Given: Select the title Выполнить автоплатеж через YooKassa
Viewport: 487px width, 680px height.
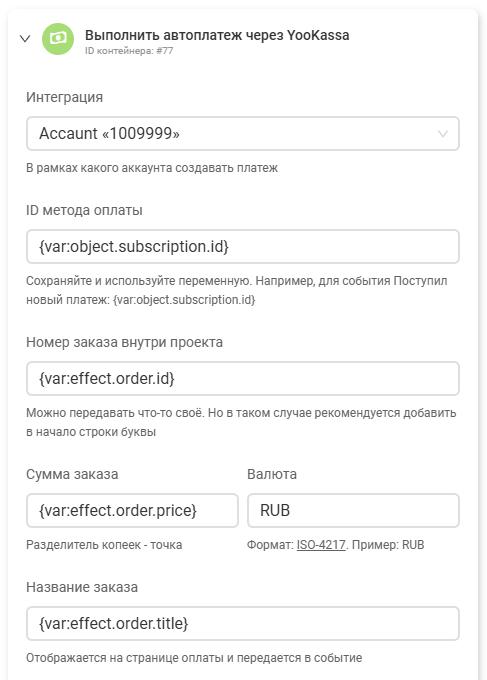Looking at the screenshot, I should pos(217,35).
